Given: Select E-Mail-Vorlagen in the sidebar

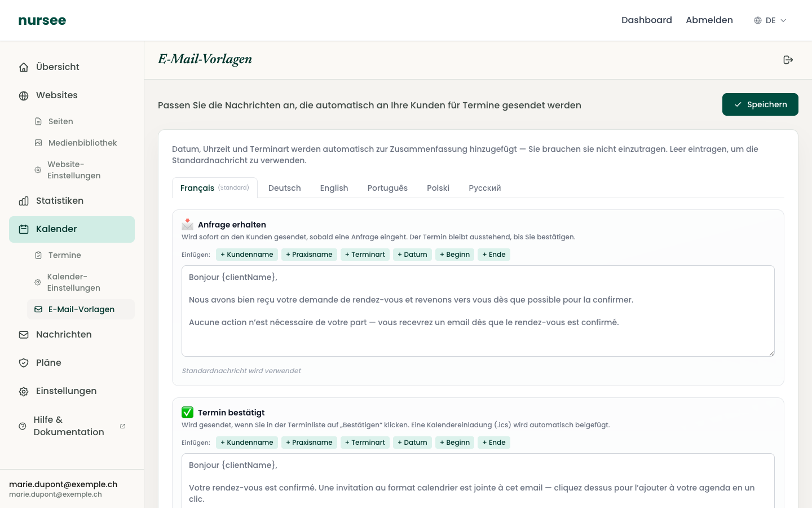Looking at the screenshot, I should [x=81, y=309].
